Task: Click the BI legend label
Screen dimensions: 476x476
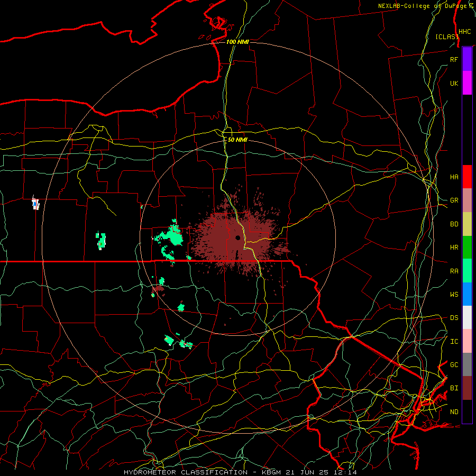Action: pyautogui.click(x=454, y=388)
